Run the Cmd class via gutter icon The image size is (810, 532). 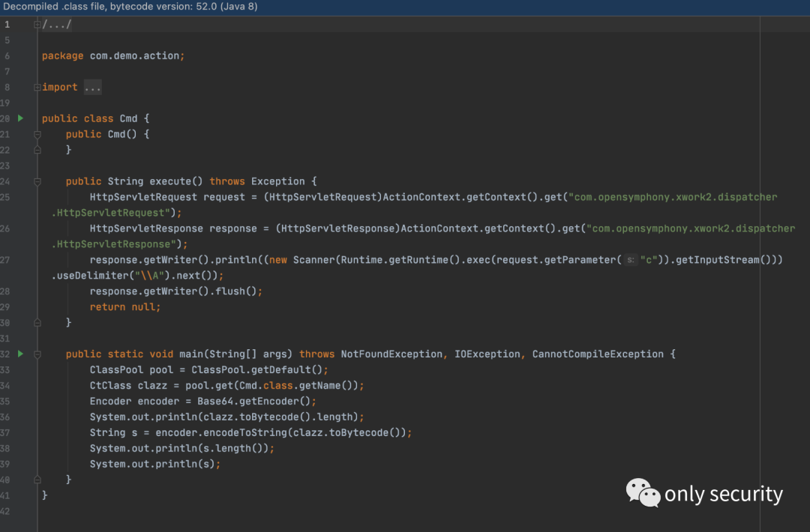click(x=21, y=118)
